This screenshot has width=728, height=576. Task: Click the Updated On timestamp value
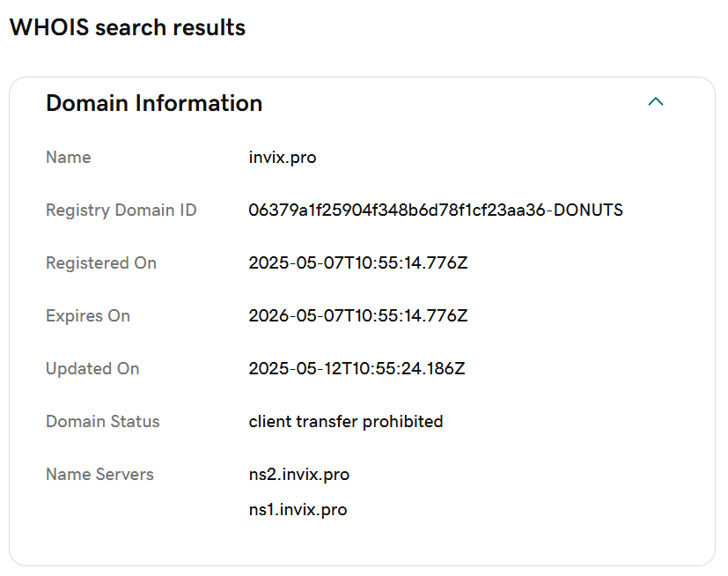click(x=357, y=369)
